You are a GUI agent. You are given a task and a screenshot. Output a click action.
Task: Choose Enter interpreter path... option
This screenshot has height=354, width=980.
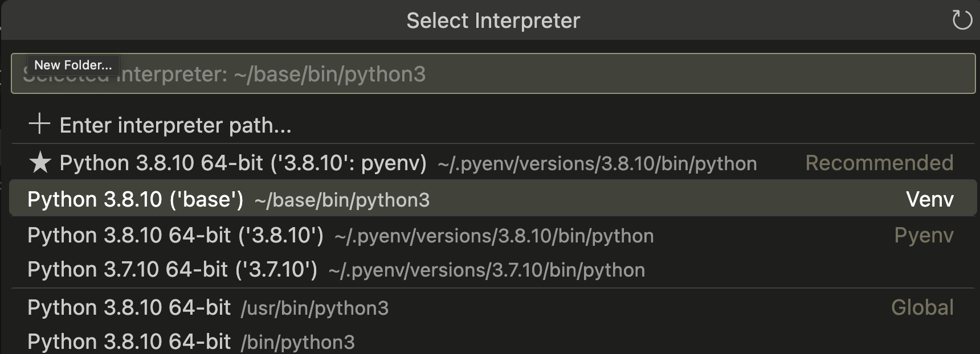tap(175, 125)
